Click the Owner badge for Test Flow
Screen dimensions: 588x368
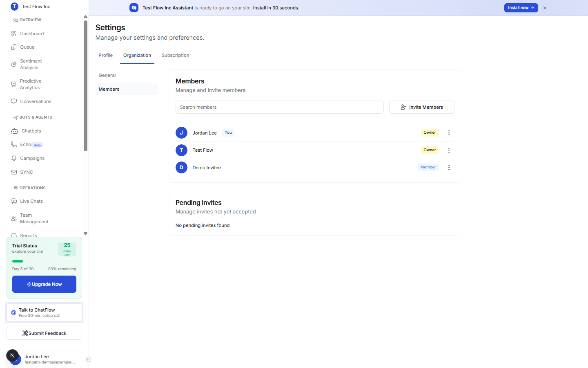tap(430, 150)
